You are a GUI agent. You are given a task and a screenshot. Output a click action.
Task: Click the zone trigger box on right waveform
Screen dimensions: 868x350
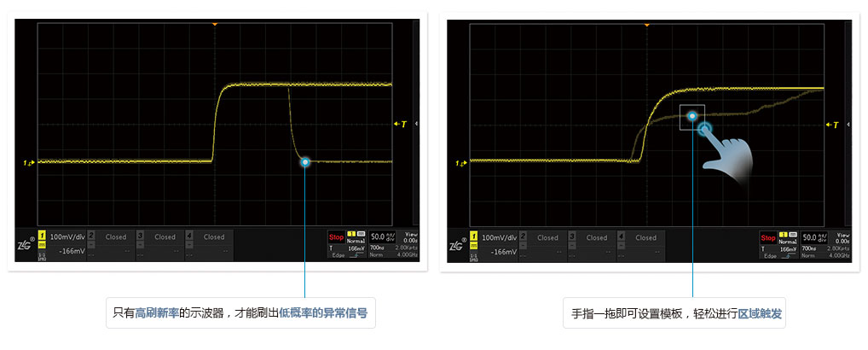pyautogui.click(x=692, y=117)
